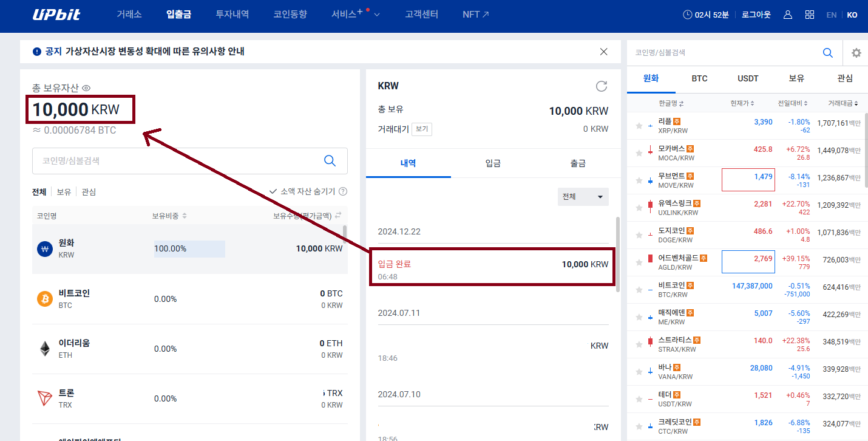Image resolution: width=868 pixels, height=441 pixels.
Task: Favorite the 무브먼트 MOVE/KRW star
Action: click(x=639, y=180)
